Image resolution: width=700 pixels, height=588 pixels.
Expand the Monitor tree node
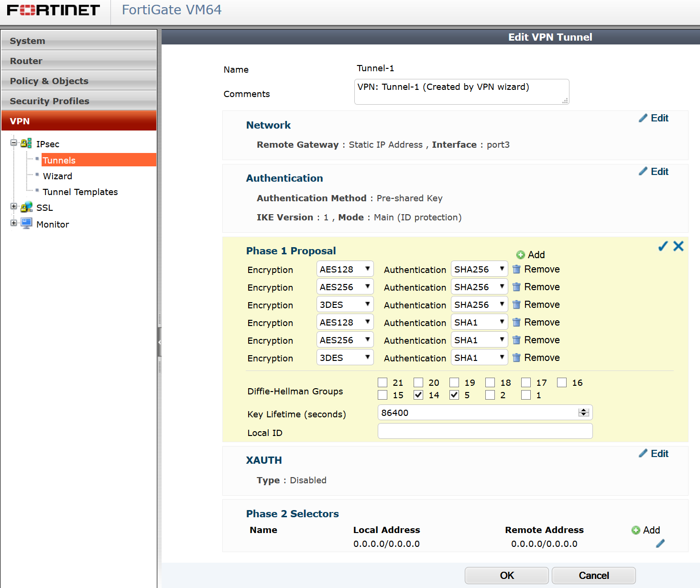point(14,223)
